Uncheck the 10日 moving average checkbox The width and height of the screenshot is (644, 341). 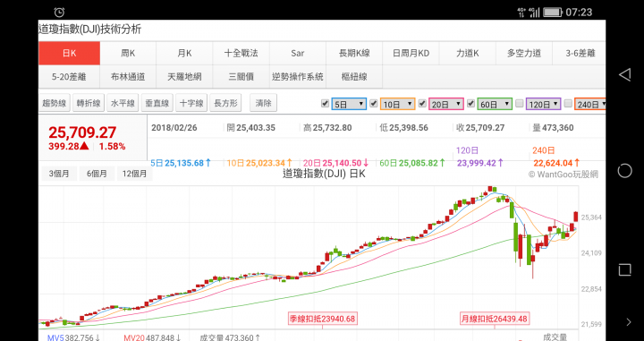point(373,104)
